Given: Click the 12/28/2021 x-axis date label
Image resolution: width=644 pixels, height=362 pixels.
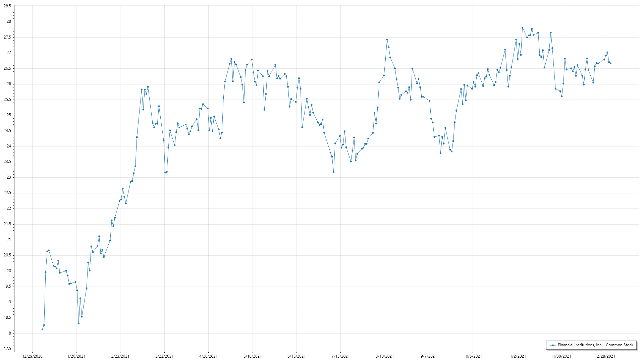Looking at the screenshot, I should (605, 356).
